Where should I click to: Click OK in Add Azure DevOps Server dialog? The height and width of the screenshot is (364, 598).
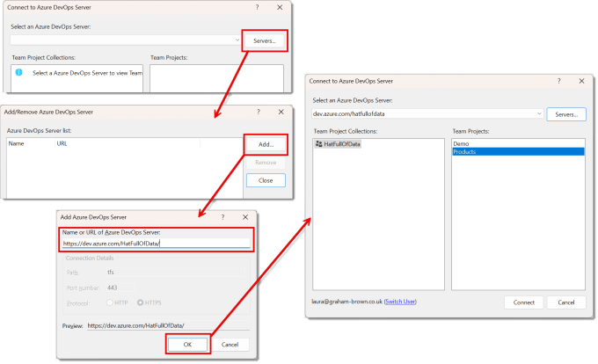pos(187,345)
